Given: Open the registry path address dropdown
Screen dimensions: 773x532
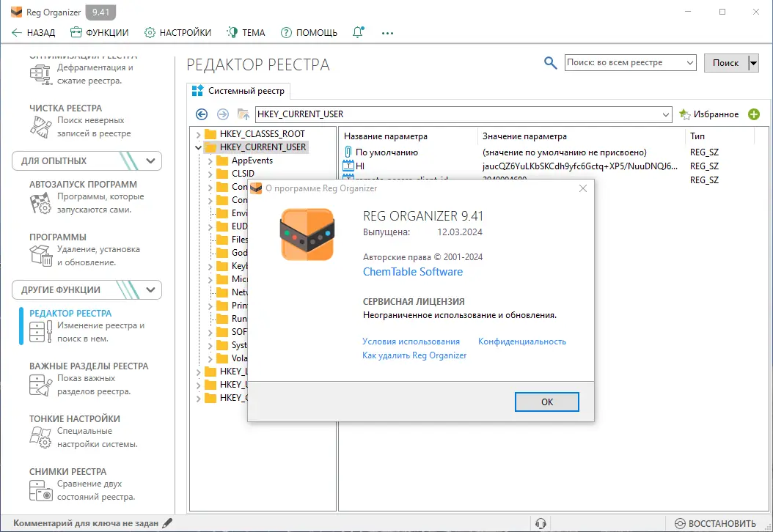Looking at the screenshot, I should [665, 115].
